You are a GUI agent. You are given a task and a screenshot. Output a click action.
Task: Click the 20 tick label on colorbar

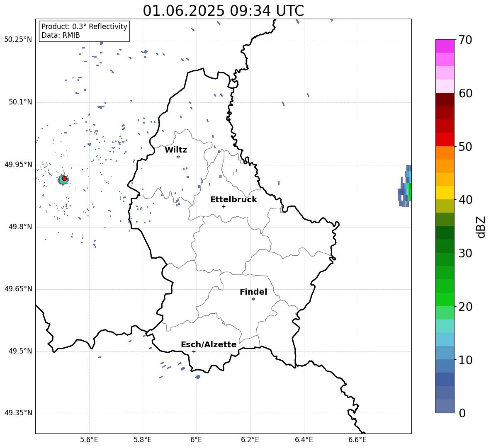click(x=465, y=307)
